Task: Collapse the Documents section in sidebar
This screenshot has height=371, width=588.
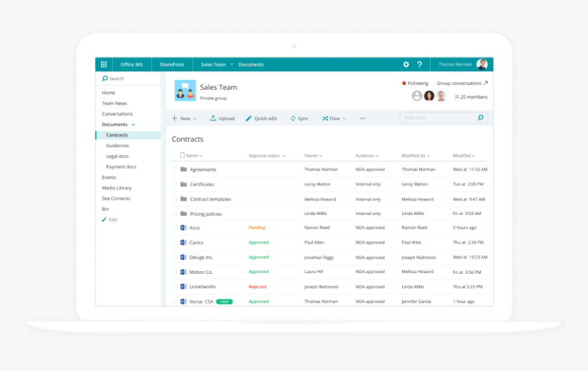Action: pyautogui.click(x=133, y=125)
